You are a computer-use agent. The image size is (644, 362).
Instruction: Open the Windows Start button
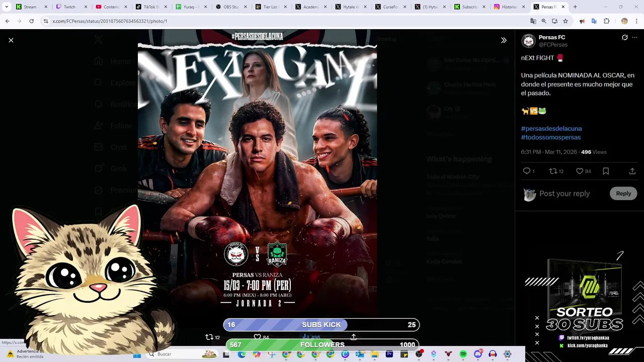(x=137, y=354)
